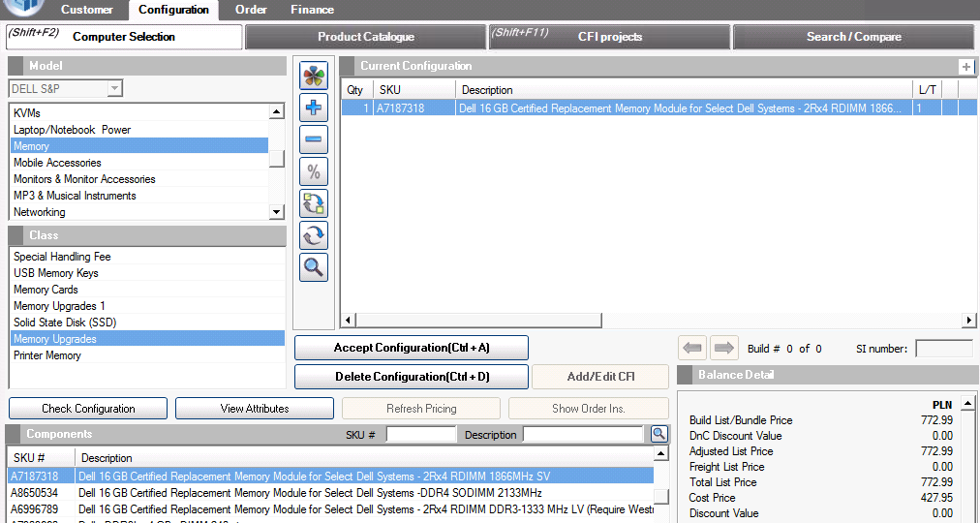Click Accept Configuration button
Image resolution: width=980 pixels, height=523 pixels.
click(412, 348)
